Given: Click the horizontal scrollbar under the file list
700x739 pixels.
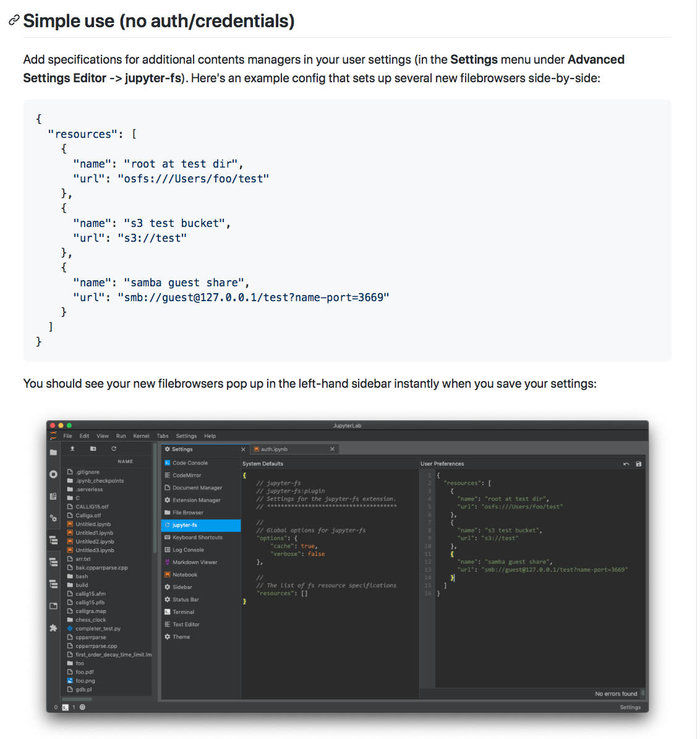Looking at the screenshot, I should pyautogui.click(x=77, y=699).
